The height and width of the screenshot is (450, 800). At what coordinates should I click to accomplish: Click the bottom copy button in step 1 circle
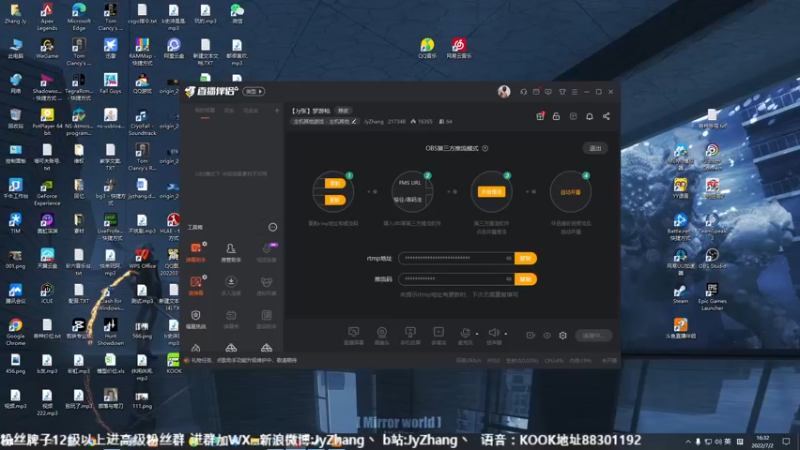point(335,200)
